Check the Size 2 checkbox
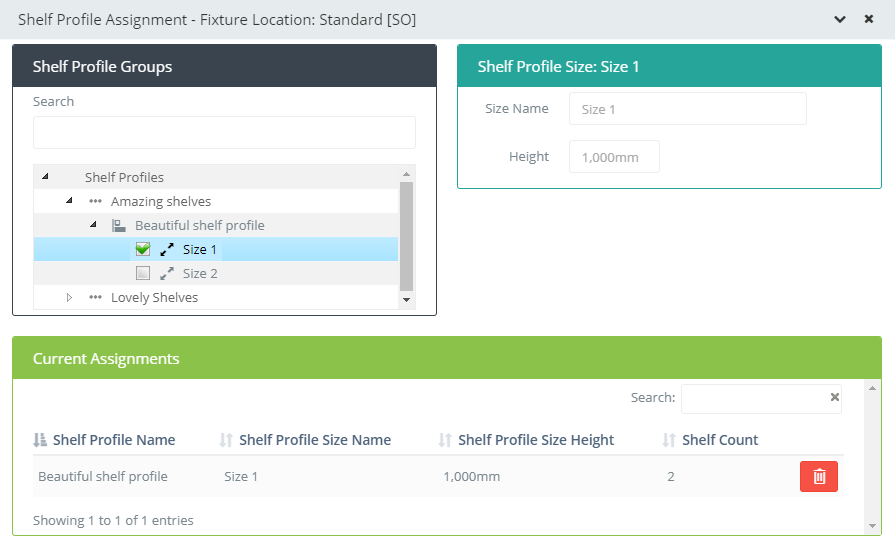 point(143,273)
